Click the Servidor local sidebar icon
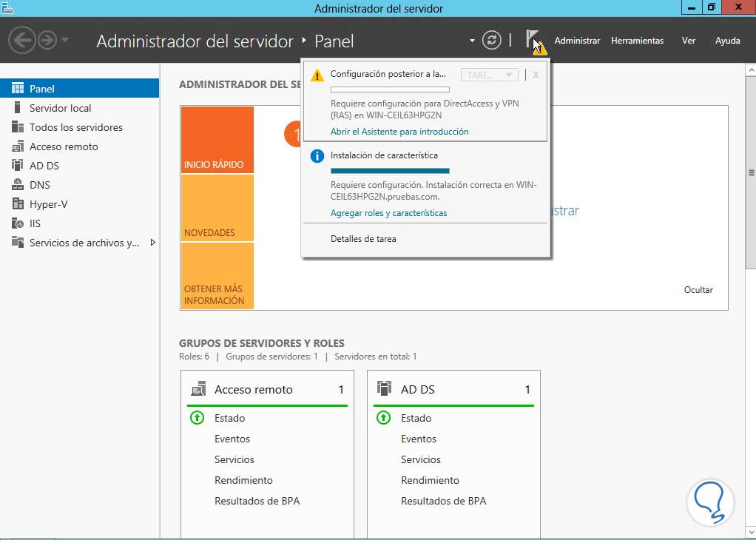The image size is (756, 540). point(17,107)
